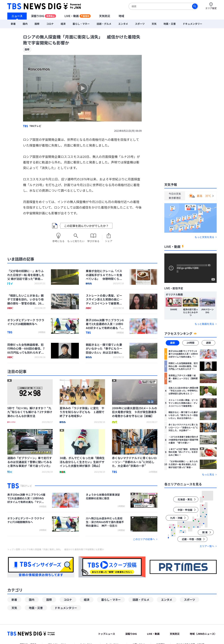Open the ラジオ体操 article thumbnail
This screenshot has height=644, width=224.
click(82, 392)
